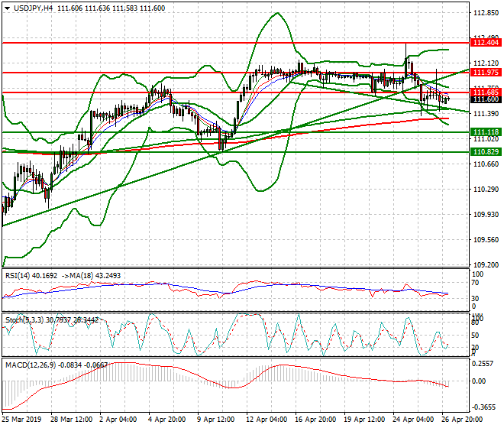The image size is (504, 428).
Task: Click the 110.829 green support label
Action: click(x=486, y=152)
